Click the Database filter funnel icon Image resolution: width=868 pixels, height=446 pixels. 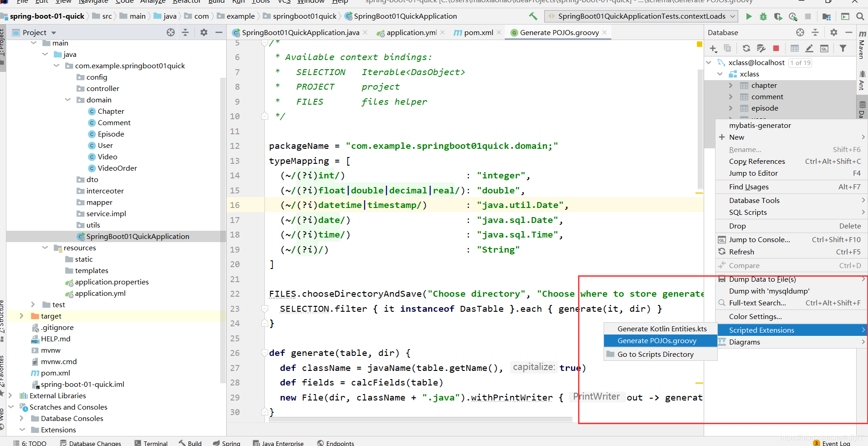[843, 48]
